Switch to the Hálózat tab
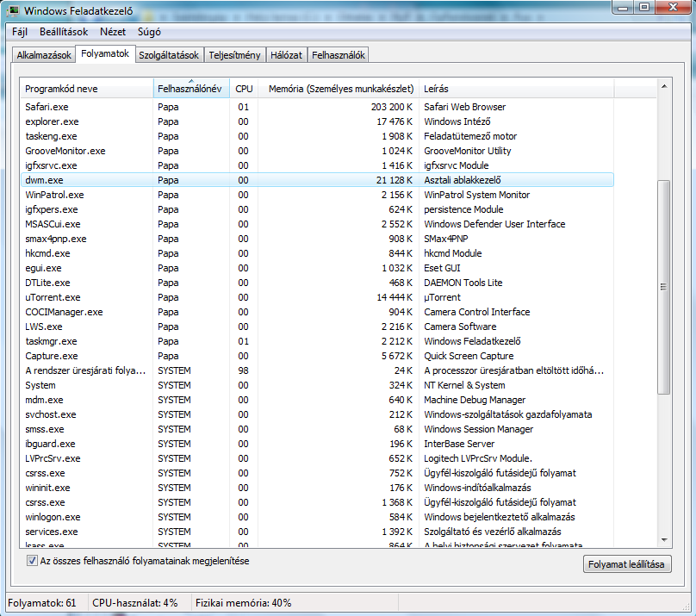The width and height of the screenshot is (696, 616). [286, 55]
